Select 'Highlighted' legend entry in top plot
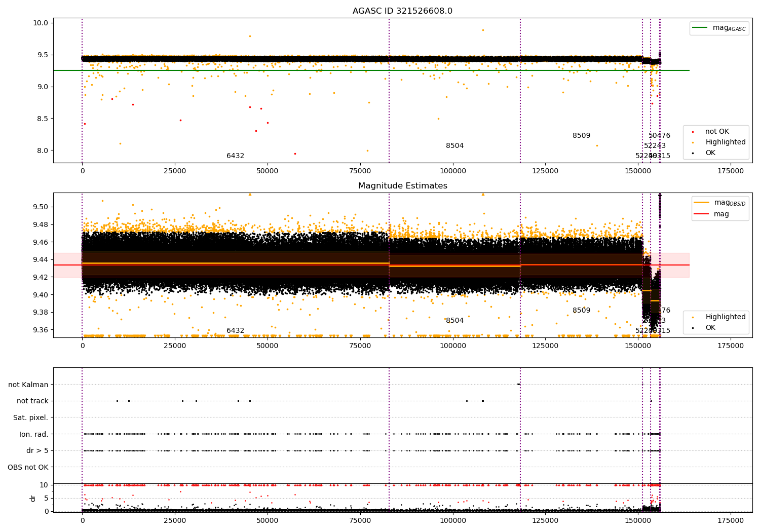Screen dimensions: 760x532 725,142
